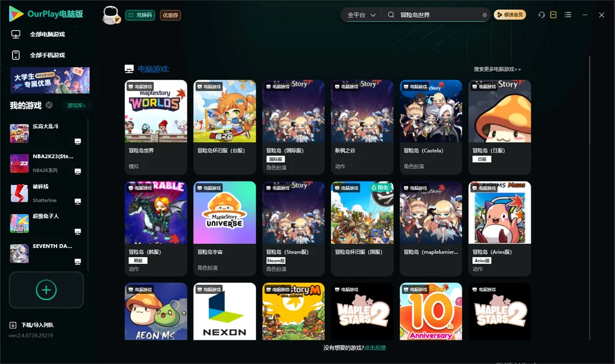The height and width of the screenshot is (364, 615).
Task: Open the NEXON game card
Action: 224,312
